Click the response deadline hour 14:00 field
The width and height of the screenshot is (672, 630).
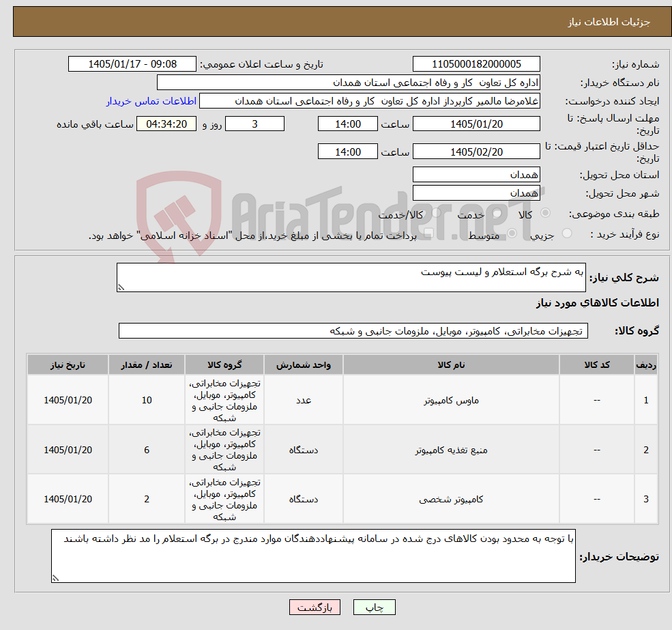point(347,124)
